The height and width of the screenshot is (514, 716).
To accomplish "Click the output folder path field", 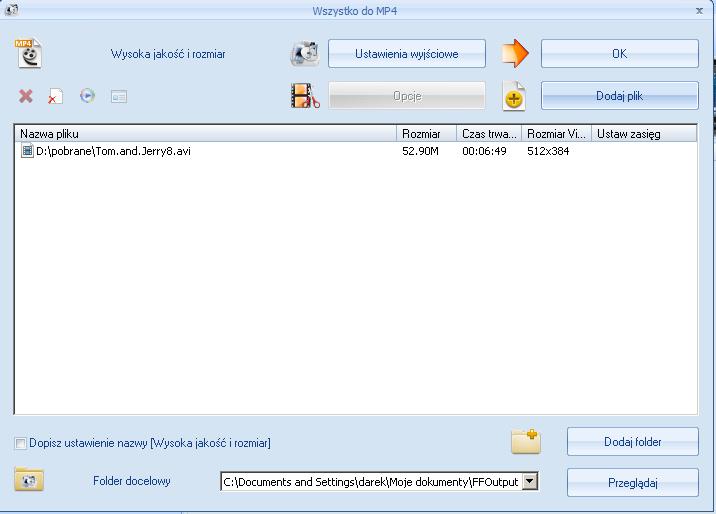I will pyautogui.click(x=371, y=482).
